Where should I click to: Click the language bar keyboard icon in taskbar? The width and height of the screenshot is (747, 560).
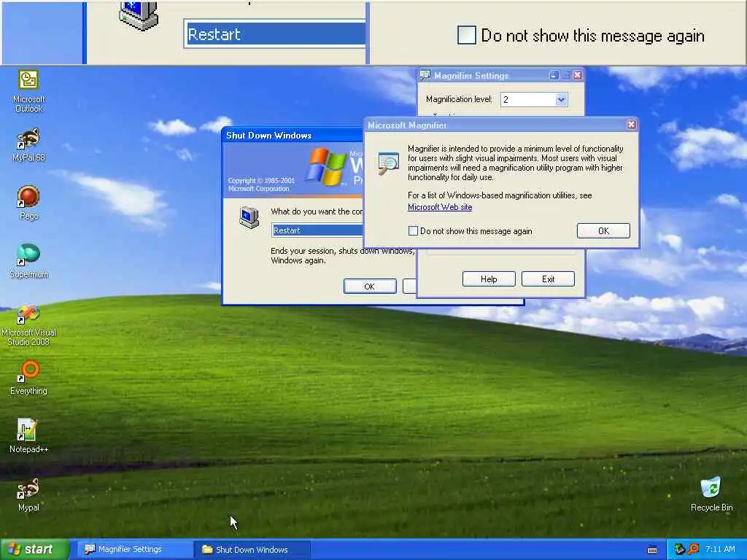pos(652,550)
